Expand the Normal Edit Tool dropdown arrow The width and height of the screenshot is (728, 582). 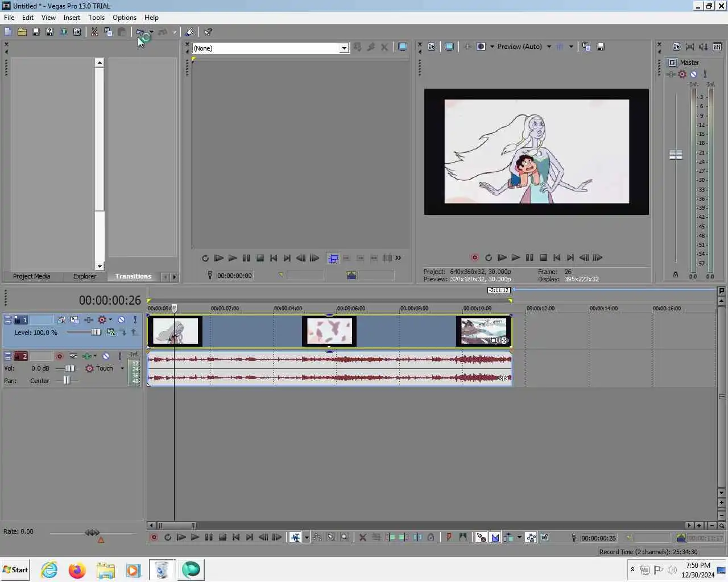tap(307, 537)
